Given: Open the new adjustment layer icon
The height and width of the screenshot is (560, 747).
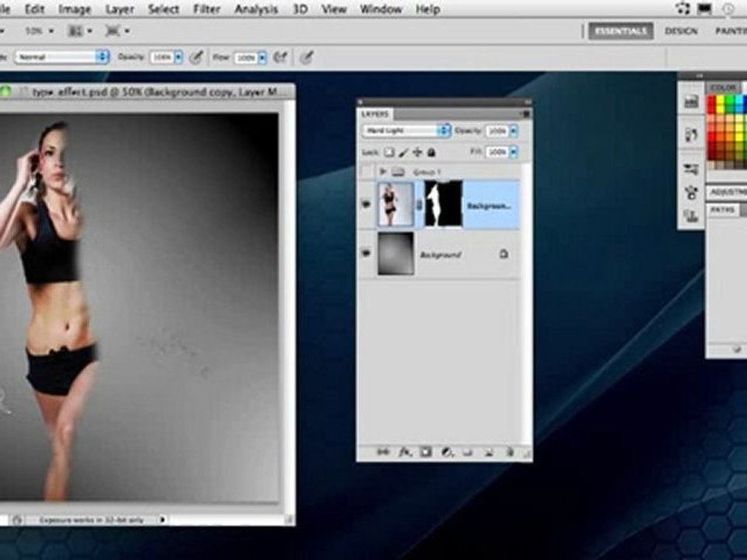Looking at the screenshot, I should [x=447, y=451].
